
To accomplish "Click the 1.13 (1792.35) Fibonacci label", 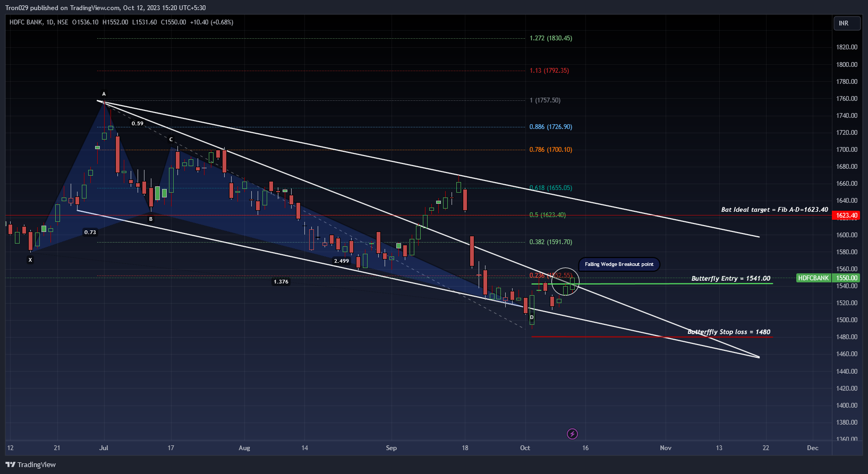I will pyautogui.click(x=549, y=71).
